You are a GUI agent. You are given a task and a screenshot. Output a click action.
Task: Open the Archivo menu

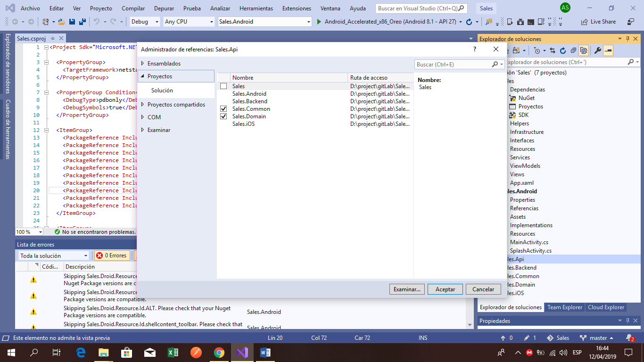(x=31, y=8)
